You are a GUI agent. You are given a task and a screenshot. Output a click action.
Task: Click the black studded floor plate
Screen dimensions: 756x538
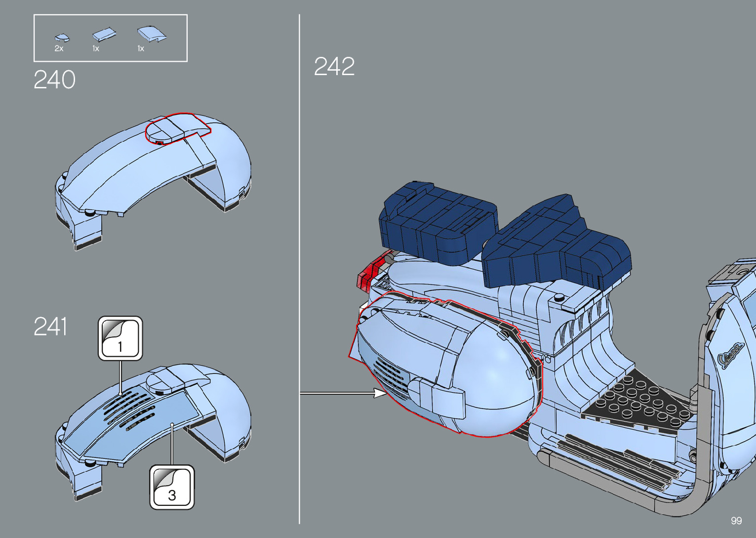(637, 400)
